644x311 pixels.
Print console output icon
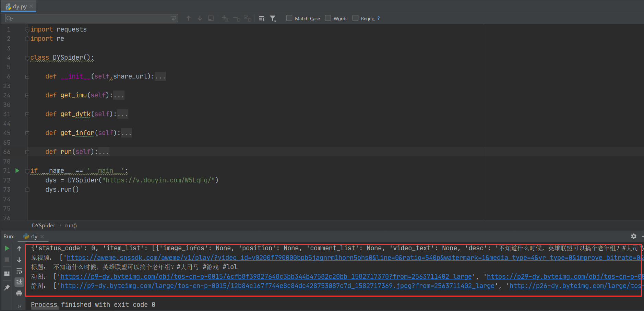[19, 293]
